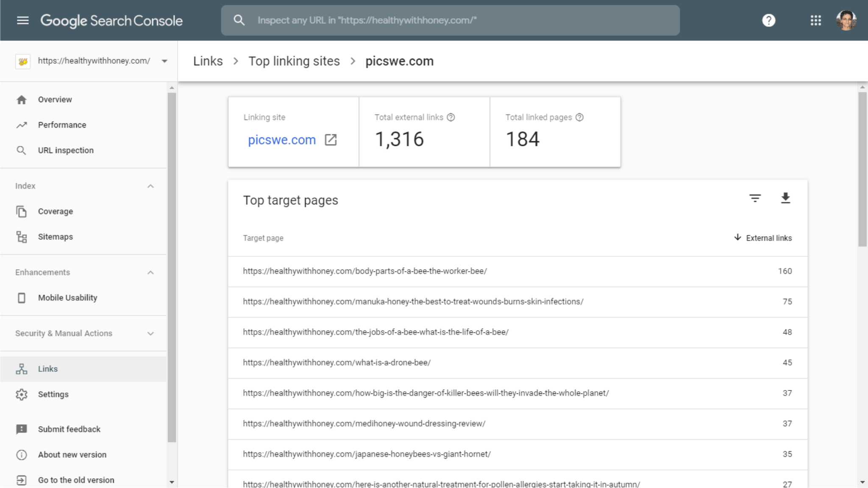The height and width of the screenshot is (488, 868).
Task: Click the old version exit icon
Action: 22,480
